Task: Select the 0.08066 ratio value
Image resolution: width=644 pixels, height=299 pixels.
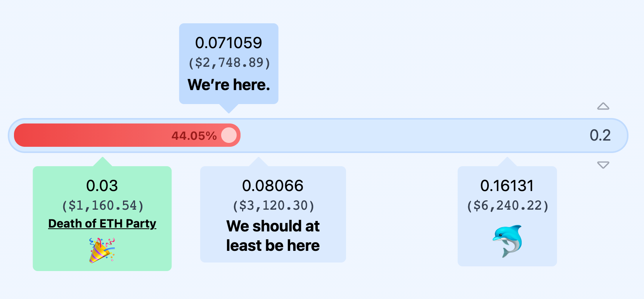Action: click(273, 186)
